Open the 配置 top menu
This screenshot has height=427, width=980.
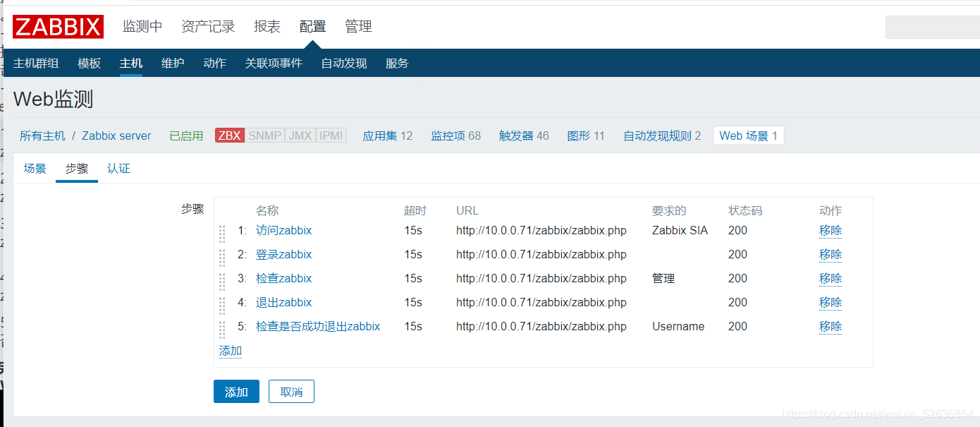tap(312, 26)
